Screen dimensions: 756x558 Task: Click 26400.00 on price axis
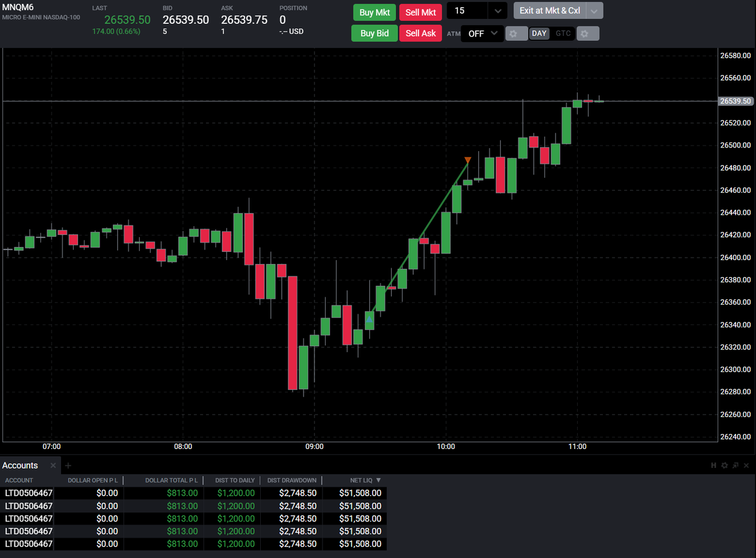(735, 258)
